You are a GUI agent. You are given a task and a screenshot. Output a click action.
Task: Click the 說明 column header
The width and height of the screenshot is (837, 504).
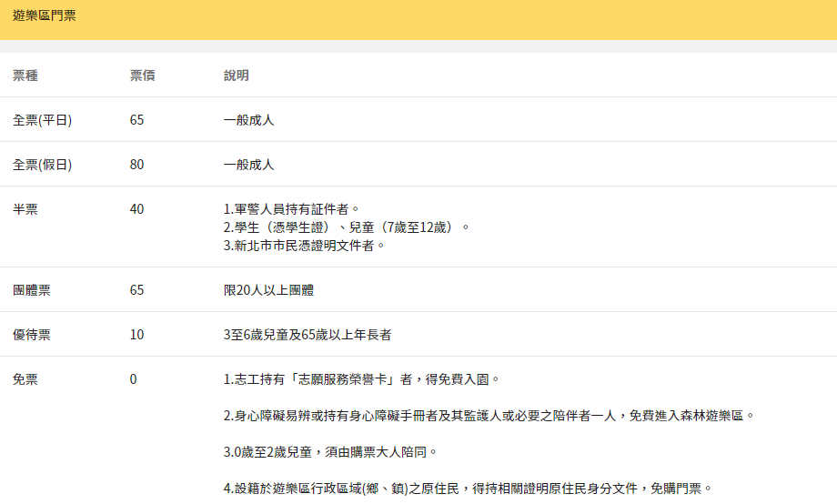click(x=237, y=76)
